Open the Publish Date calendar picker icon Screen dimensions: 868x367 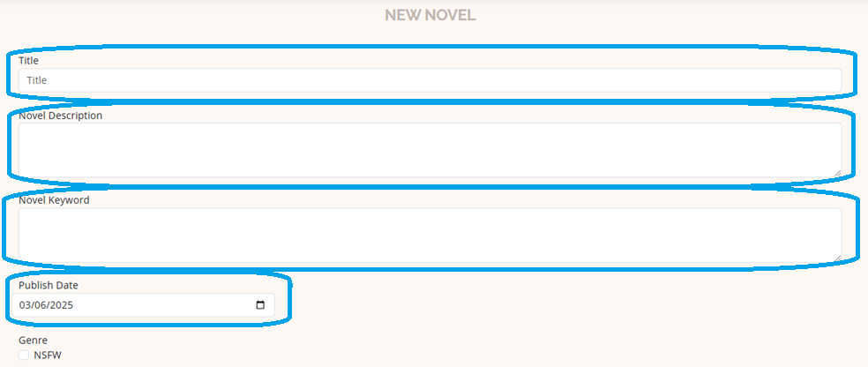coord(260,305)
